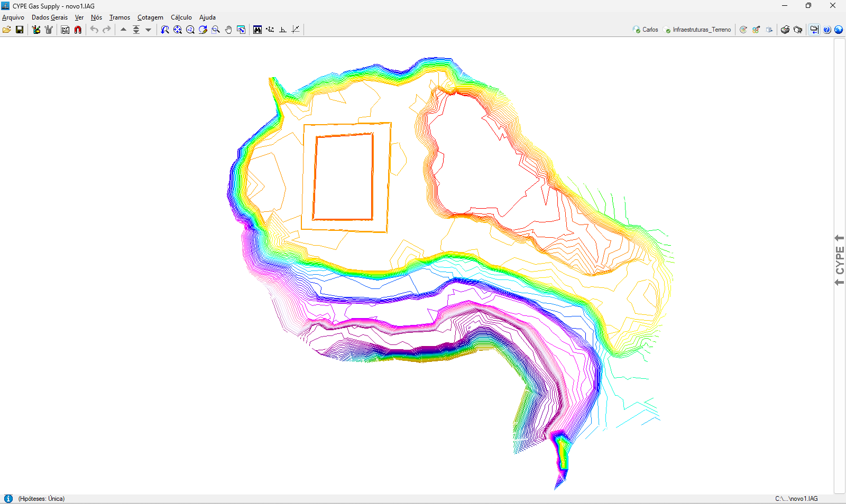Expand the CYPE side panel strip

(x=840, y=260)
